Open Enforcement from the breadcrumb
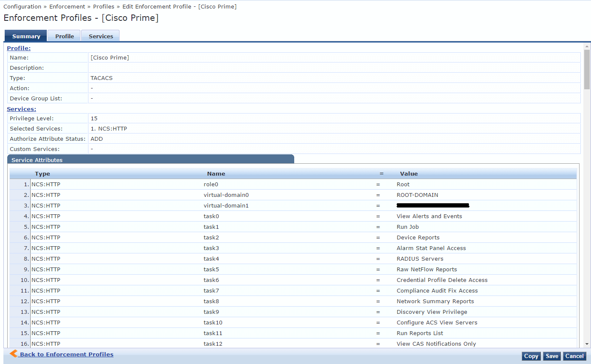The image size is (591, 364). coord(67,6)
